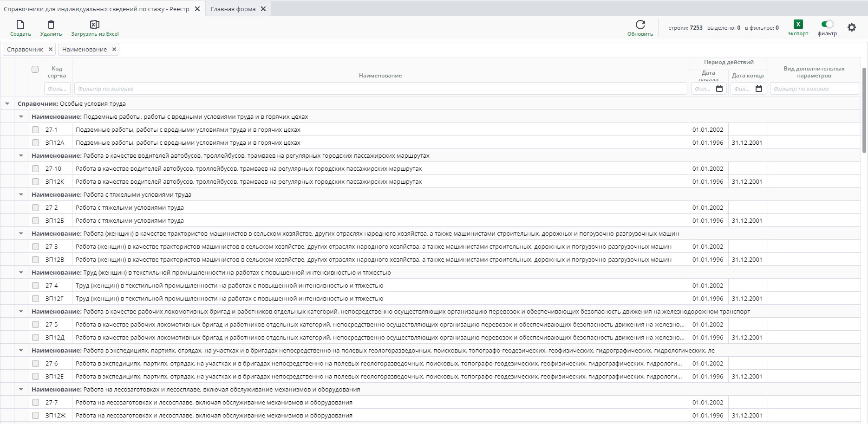Toggle the фильтр switch off
The height and width of the screenshot is (424, 868).
tap(827, 24)
